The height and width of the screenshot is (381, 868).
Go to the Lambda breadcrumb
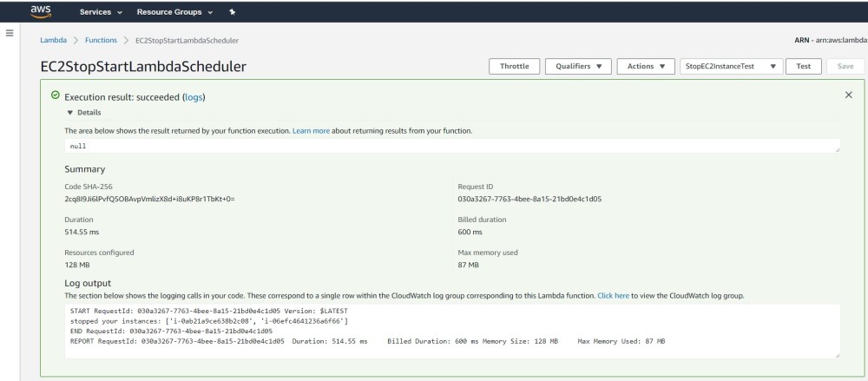tap(53, 41)
